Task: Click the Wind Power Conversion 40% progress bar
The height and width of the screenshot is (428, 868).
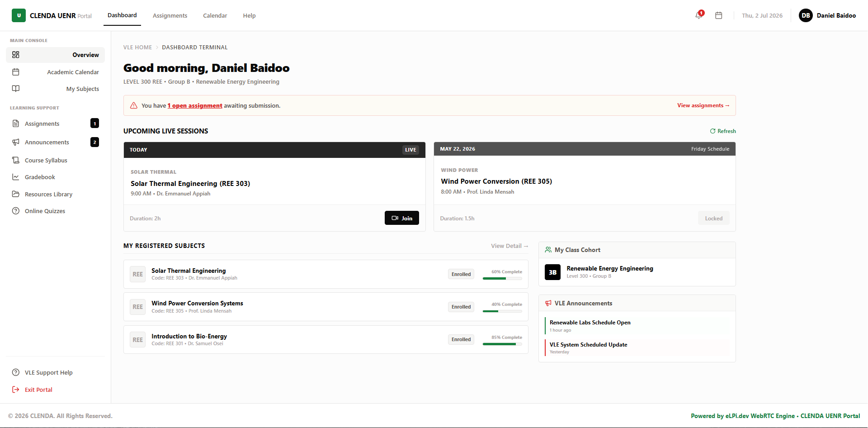Action: point(502,311)
